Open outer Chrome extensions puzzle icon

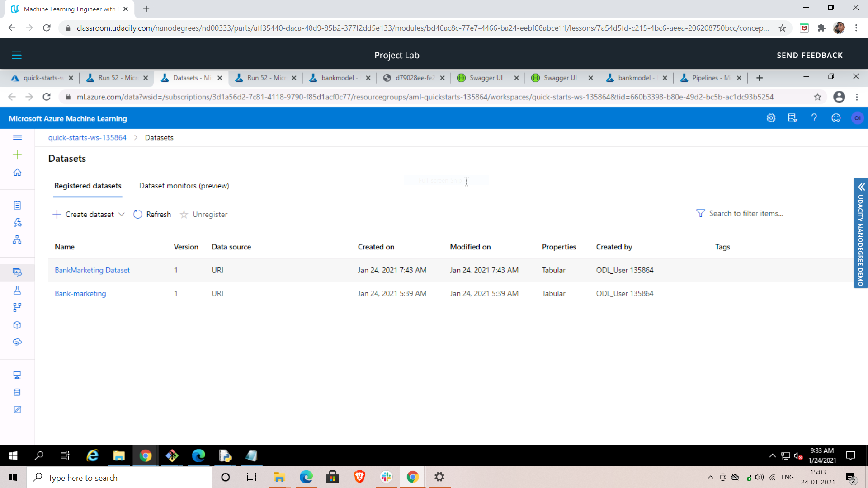[x=821, y=28]
